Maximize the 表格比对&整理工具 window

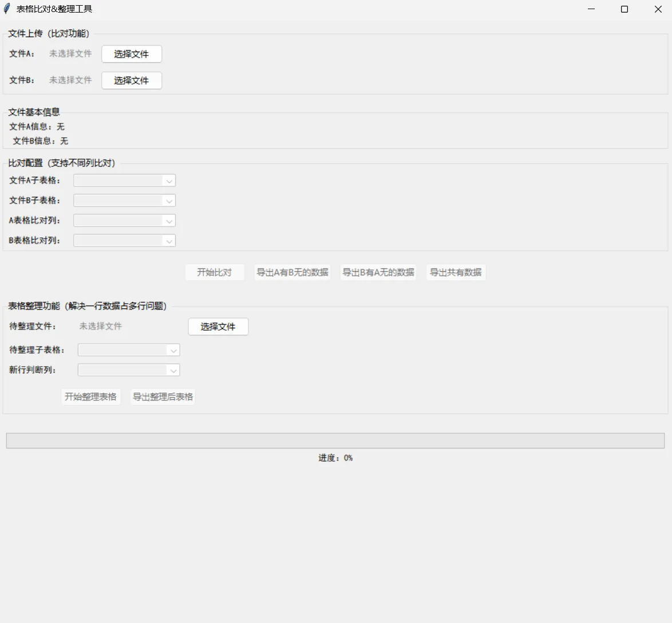pos(624,9)
